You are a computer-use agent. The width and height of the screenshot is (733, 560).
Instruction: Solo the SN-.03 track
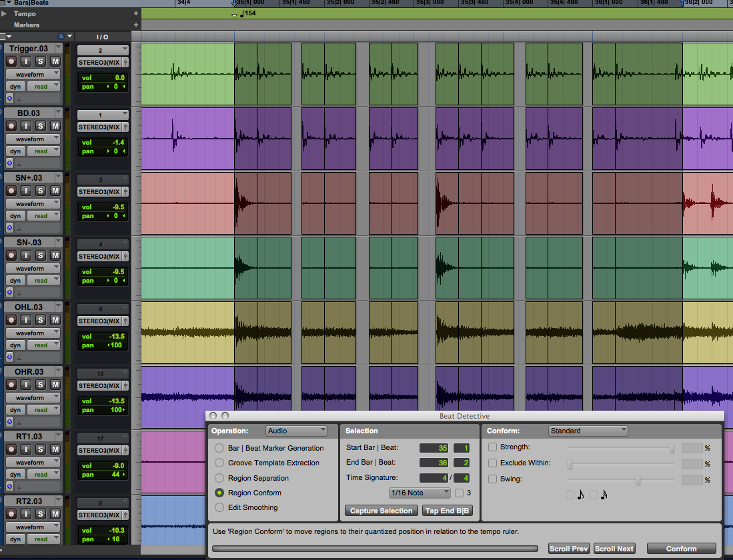[x=41, y=255]
